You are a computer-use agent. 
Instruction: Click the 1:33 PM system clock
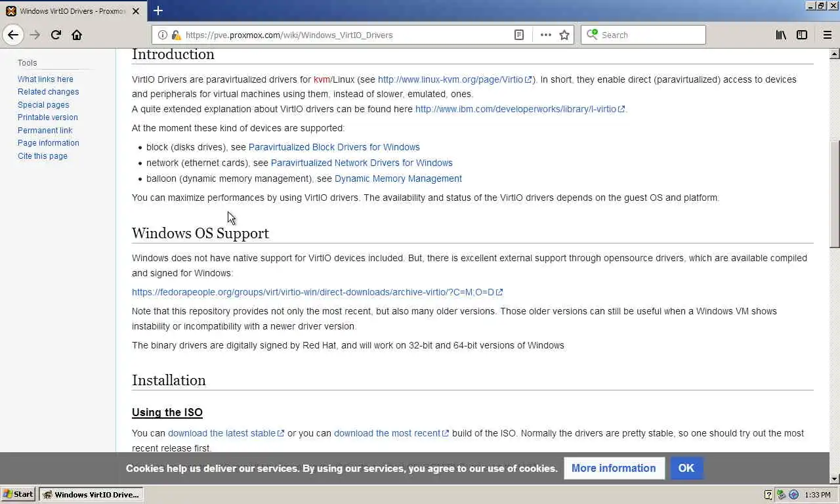click(x=817, y=495)
